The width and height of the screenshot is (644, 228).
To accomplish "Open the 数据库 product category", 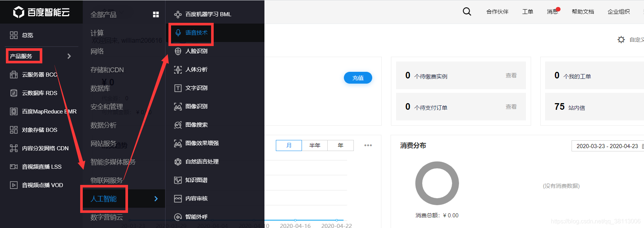I will pyautogui.click(x=100, y=88).
